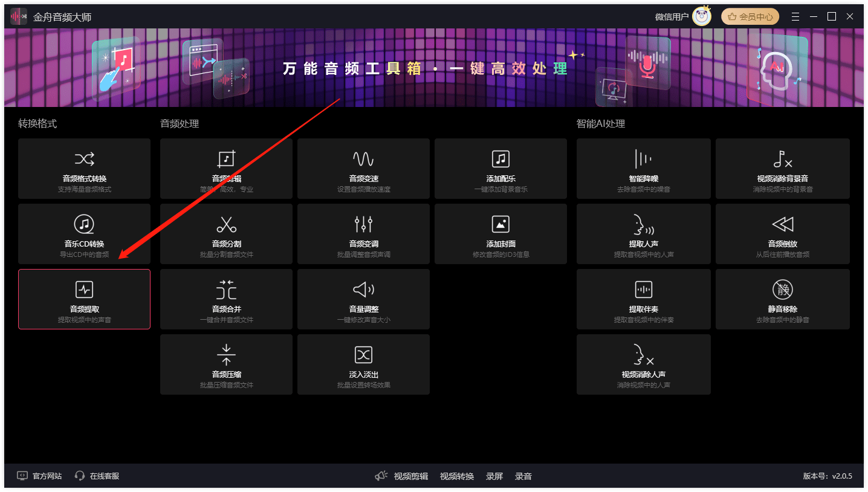Open the 提取人声 vocal extraction tool
The width and height of the screenshot is (868, 492).
(x=643, y=225)
